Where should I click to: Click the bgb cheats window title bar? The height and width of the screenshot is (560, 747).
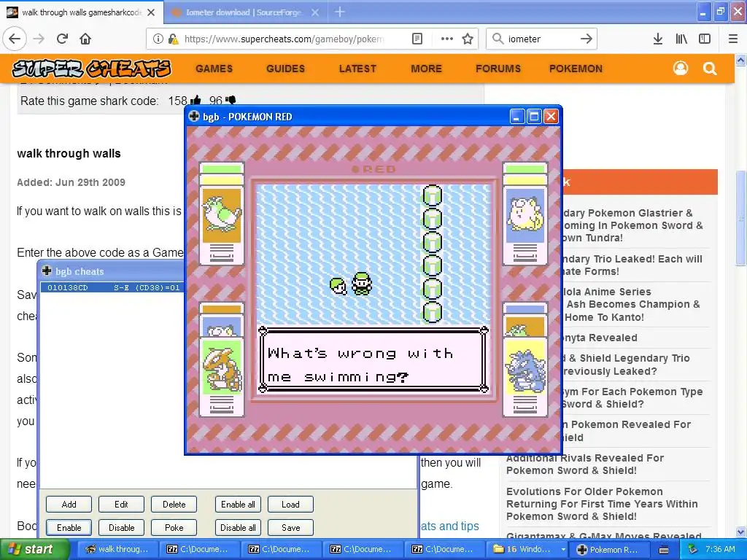point(112,271)
